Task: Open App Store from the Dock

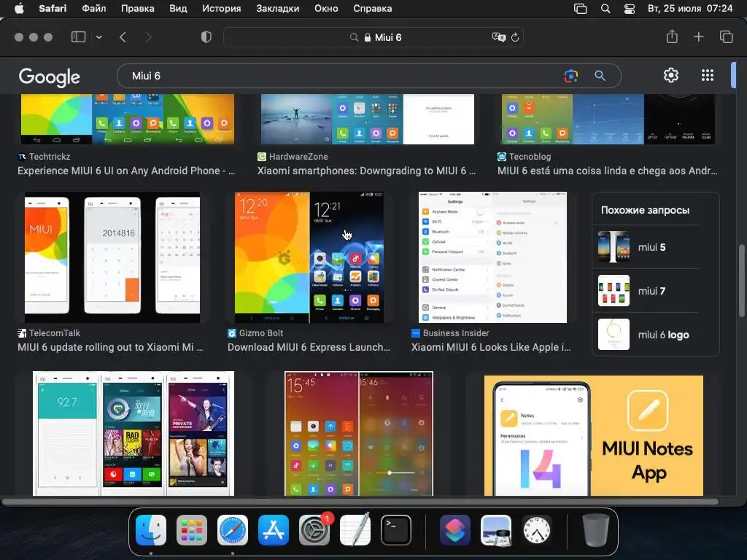Action: [x=274, y=530]
